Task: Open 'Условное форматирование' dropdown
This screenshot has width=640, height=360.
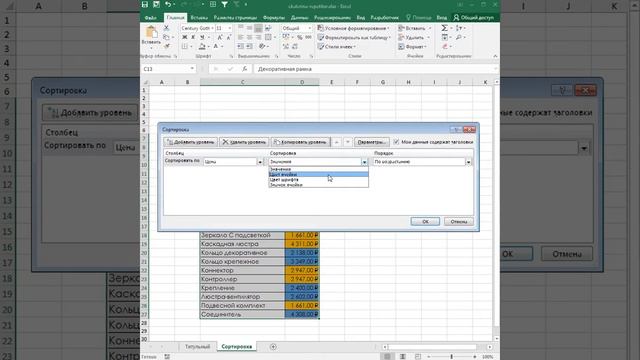Action: tap(354, 28)
